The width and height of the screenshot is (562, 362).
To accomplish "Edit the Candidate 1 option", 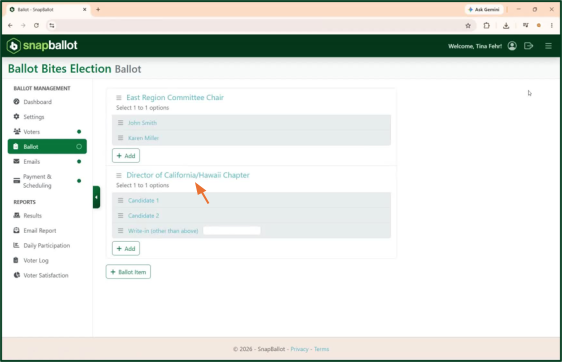I will 143,200.
